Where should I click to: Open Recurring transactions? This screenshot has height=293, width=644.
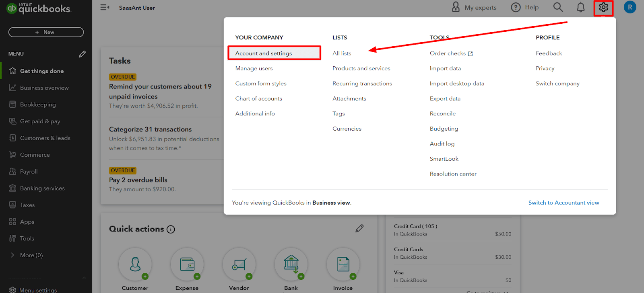coord(362,84)
